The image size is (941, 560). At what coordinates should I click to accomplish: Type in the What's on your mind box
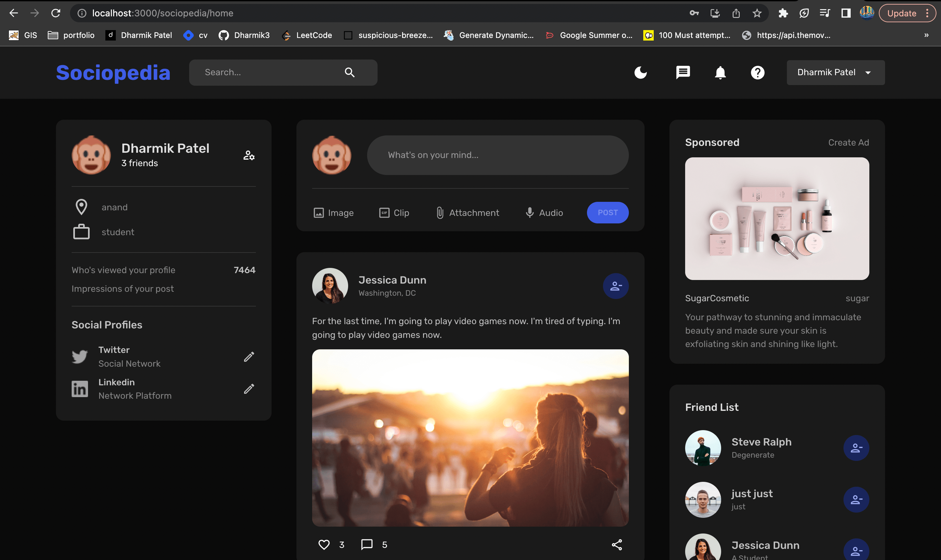click(x=497, y=155)
